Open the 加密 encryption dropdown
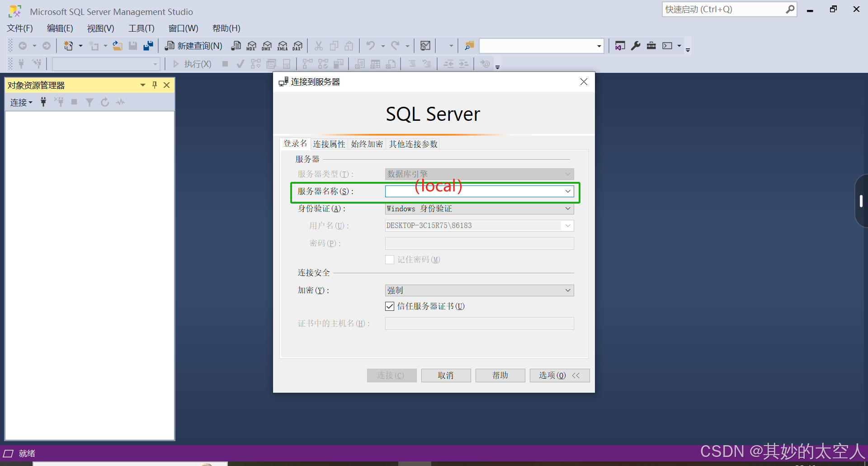Screen dimensions: 868x466 coord(567,290)
